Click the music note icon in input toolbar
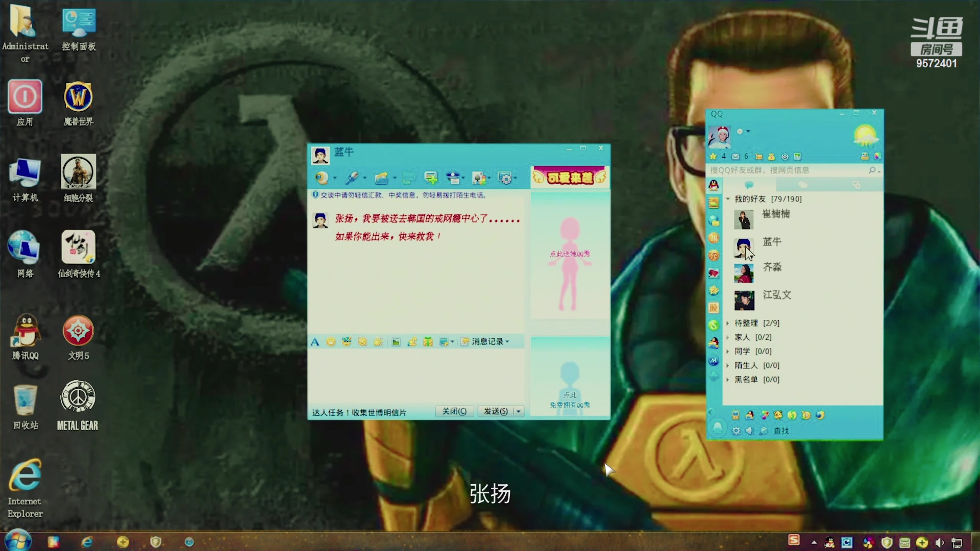Viewport: 980px width, 551px height. (x=412, y=342)
